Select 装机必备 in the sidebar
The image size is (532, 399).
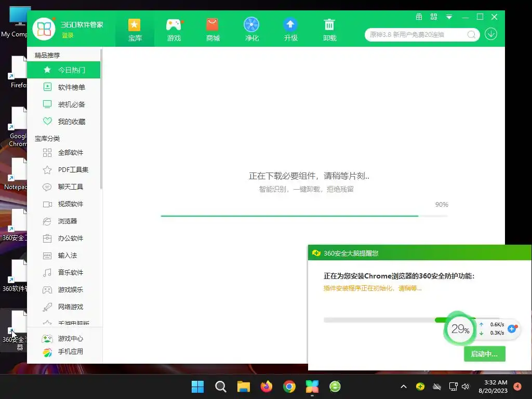(64, 104)
